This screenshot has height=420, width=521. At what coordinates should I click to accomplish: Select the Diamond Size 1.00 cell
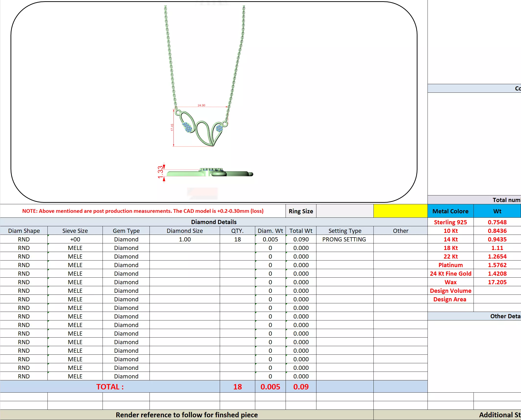185,239
